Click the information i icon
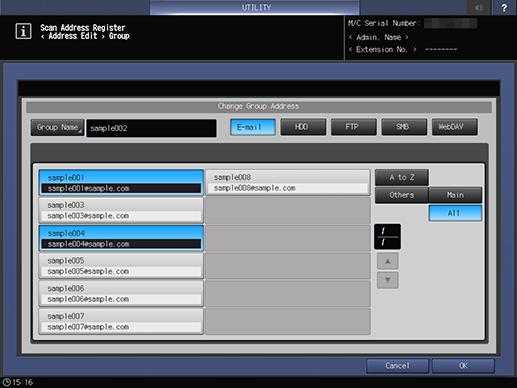The width and height of the screenshot is (517, 388). point(23,31)
